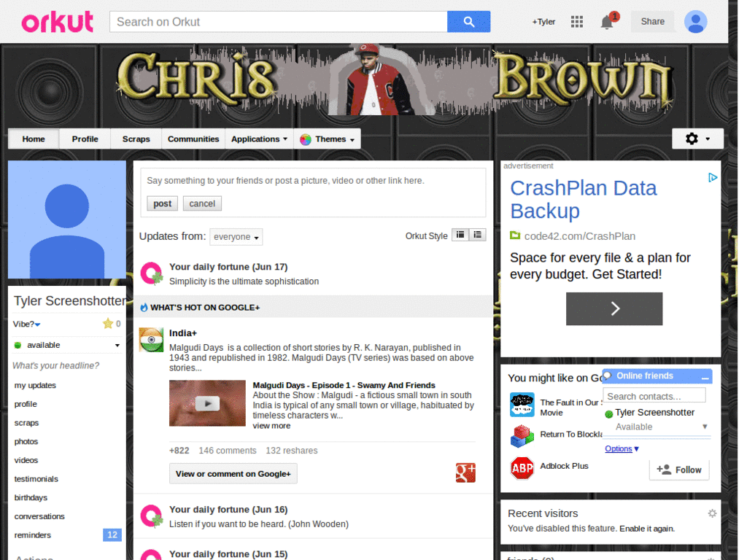Click the India+ flag avatar
Screen dimensions: 747x560
[151, 340]
